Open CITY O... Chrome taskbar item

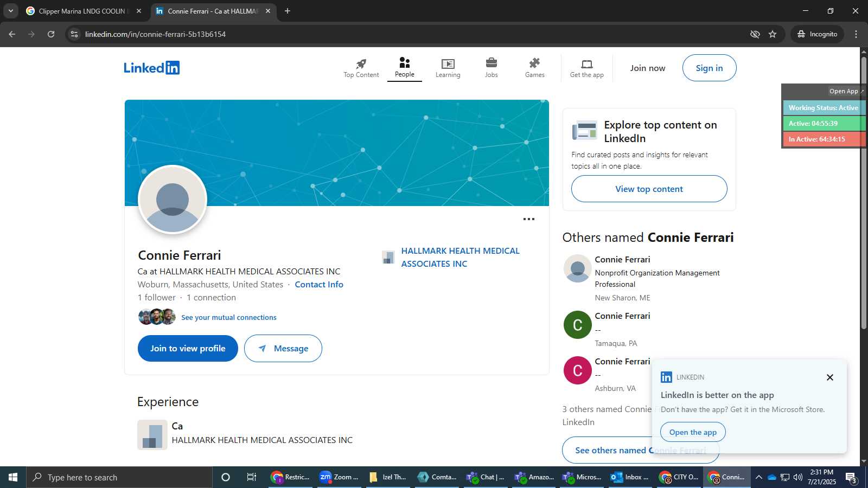[x=679, y=477]
